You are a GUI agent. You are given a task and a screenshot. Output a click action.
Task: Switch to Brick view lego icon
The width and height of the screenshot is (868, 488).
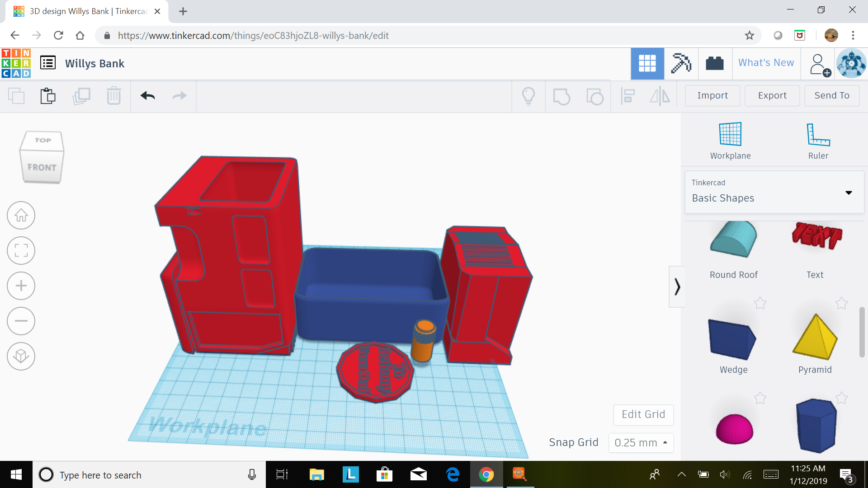point(715,63)
